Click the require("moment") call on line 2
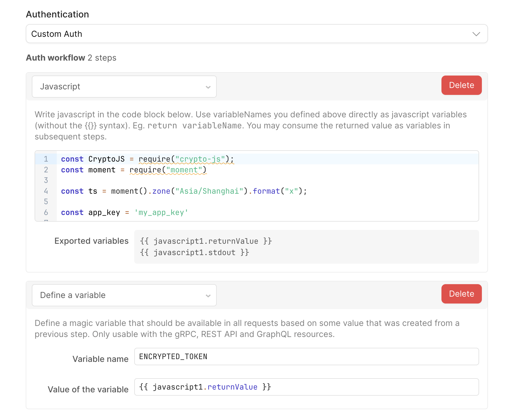Image resolution: width=522 pixels, height=420 pixels. click(x=168, y=170)
